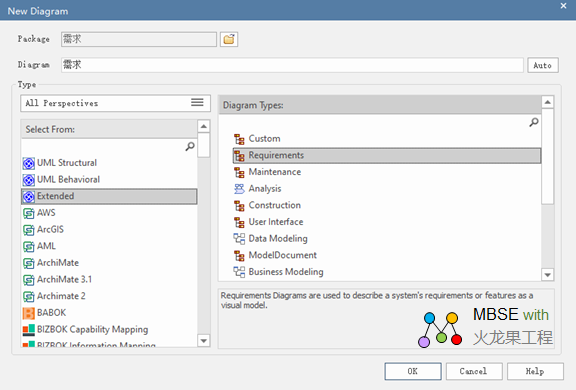Click the ArchiMate 3.1 icon

tap(29, 280)
